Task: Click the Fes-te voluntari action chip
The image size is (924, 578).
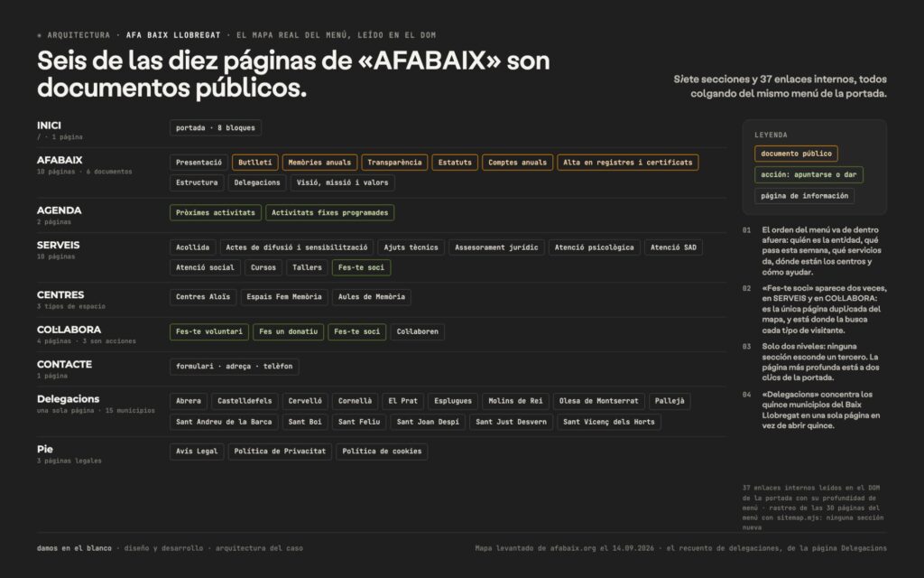Action: click(209, 332)
